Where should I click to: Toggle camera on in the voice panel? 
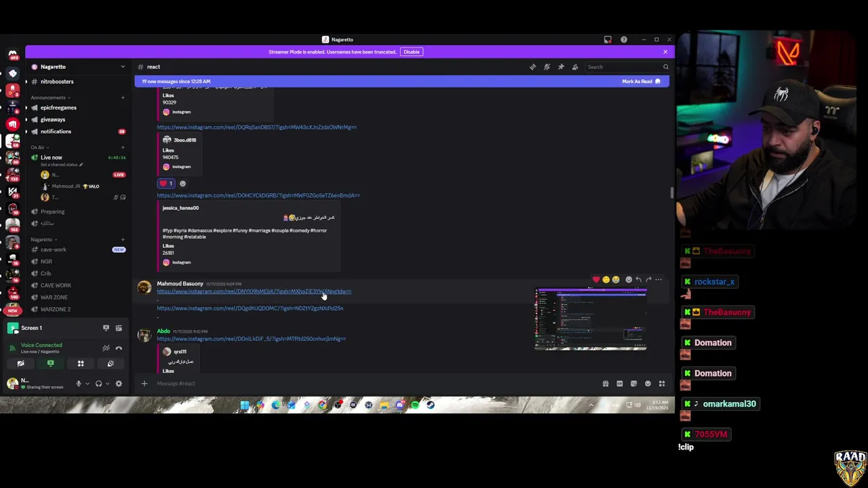click(x=20, y=364)
